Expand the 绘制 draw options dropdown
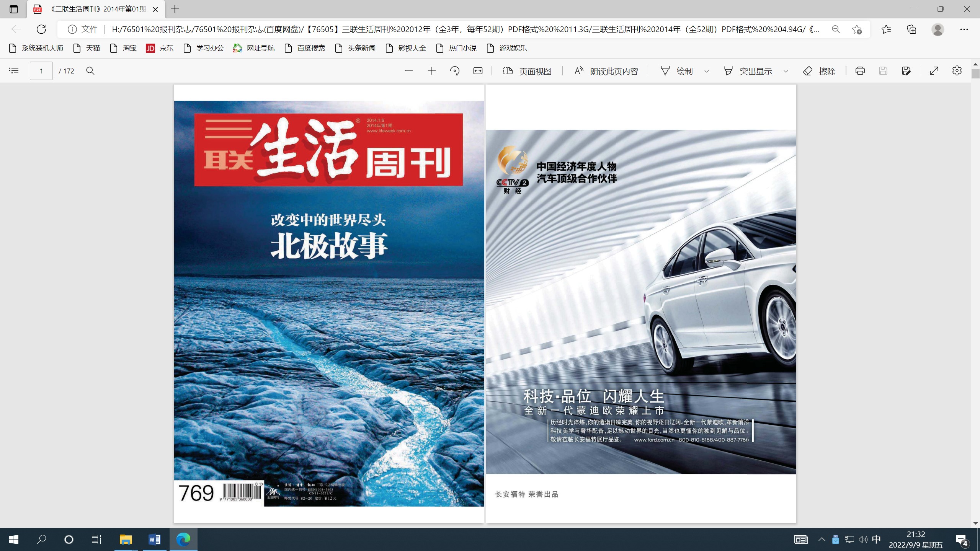980x551 pixels. coord(707,71)
